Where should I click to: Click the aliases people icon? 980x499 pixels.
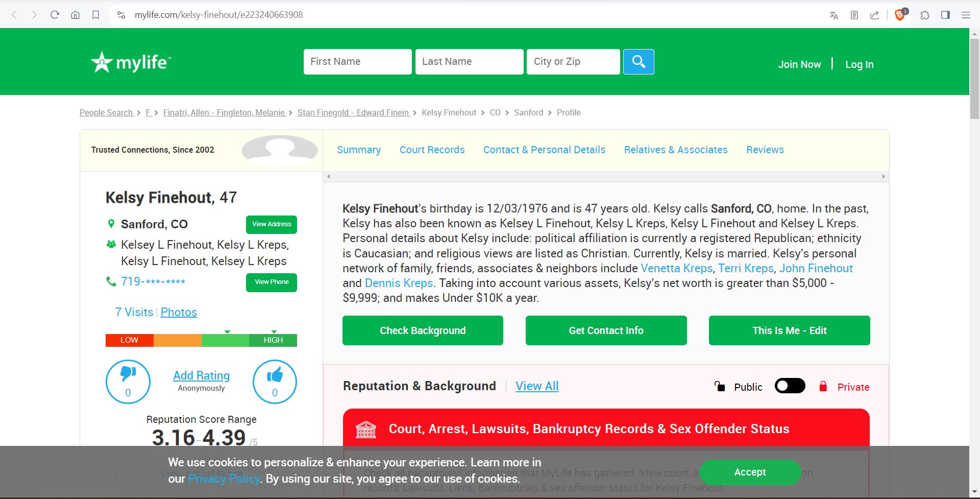111,244
